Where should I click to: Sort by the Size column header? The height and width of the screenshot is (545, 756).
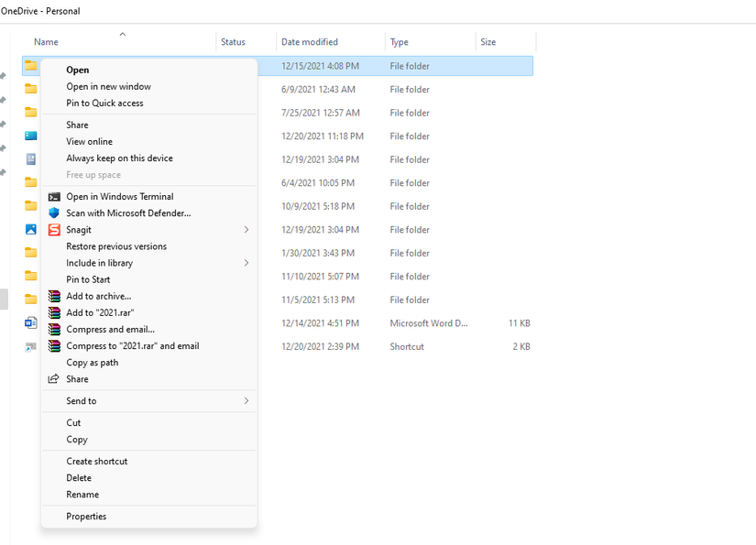click(488, 42)
